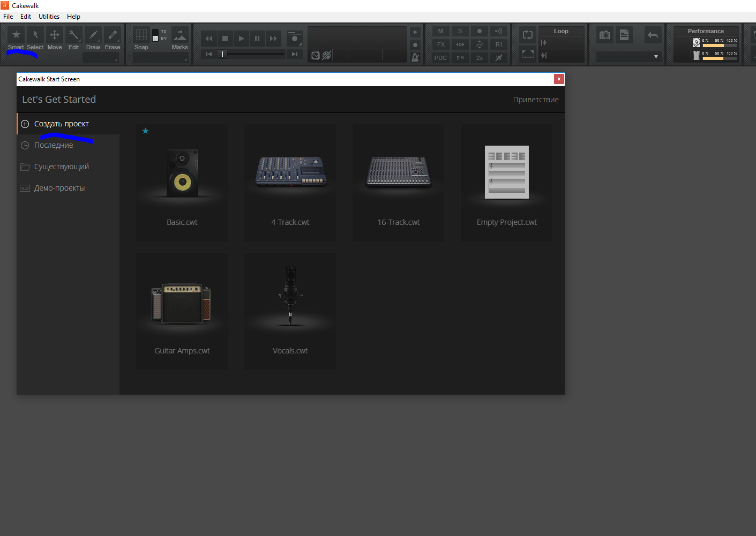This screenshot has height=536, width=756.
Task: Click the disk activity performance icon
Action: click(696, 43)
